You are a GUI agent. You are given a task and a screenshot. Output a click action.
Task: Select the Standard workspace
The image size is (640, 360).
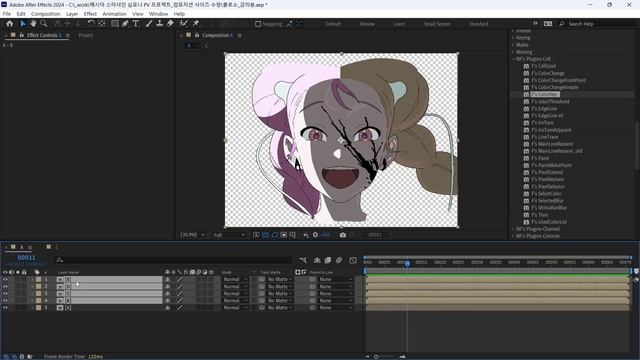point(478,24)
